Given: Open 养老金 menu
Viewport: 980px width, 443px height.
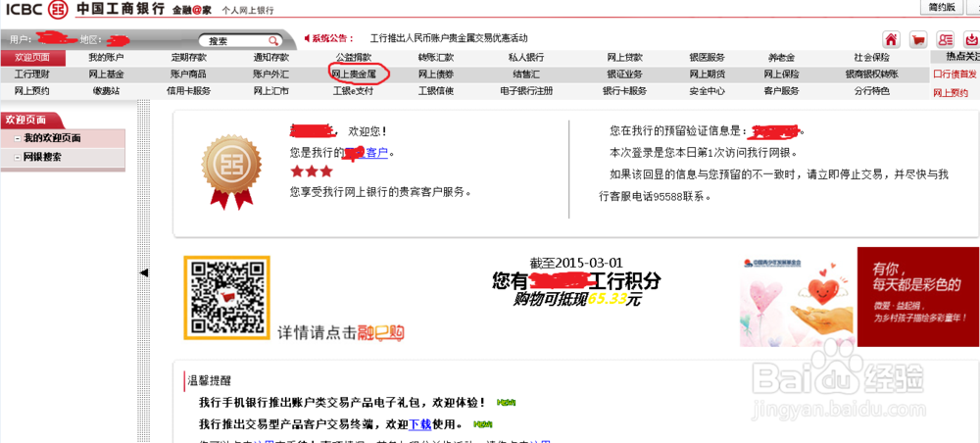Looking at the screenshot, I should (781, 58).
